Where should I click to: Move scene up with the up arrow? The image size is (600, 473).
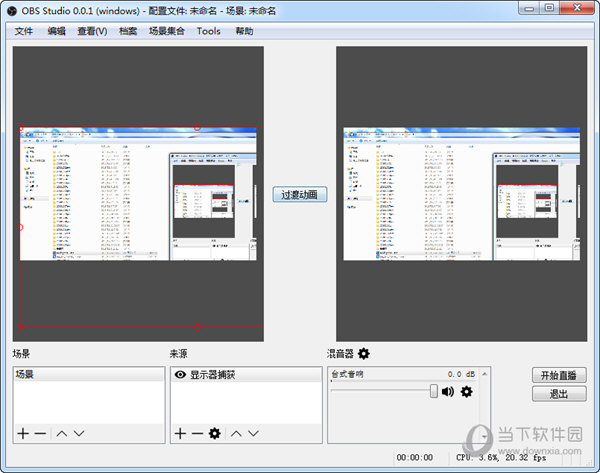pos(61,433)
